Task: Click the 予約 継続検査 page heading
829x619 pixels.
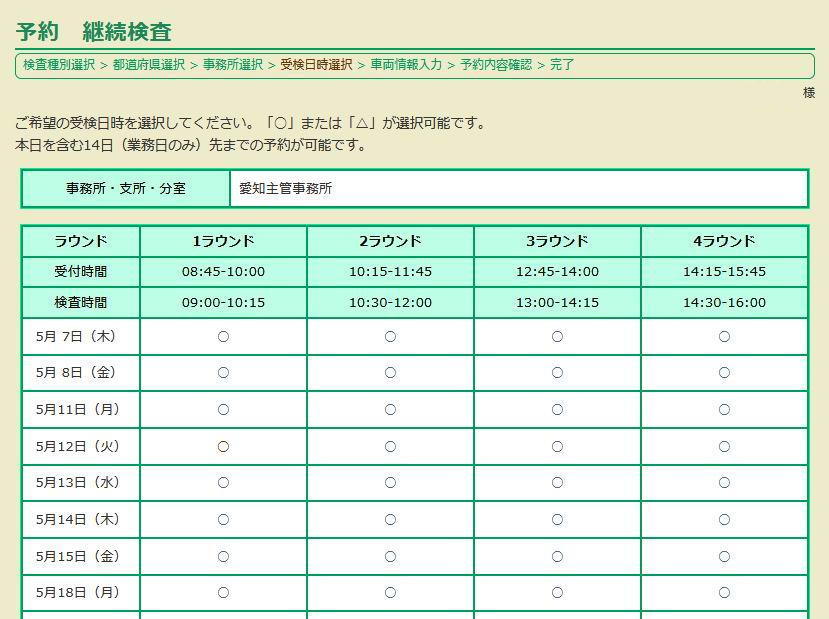Action: [94, 32]
